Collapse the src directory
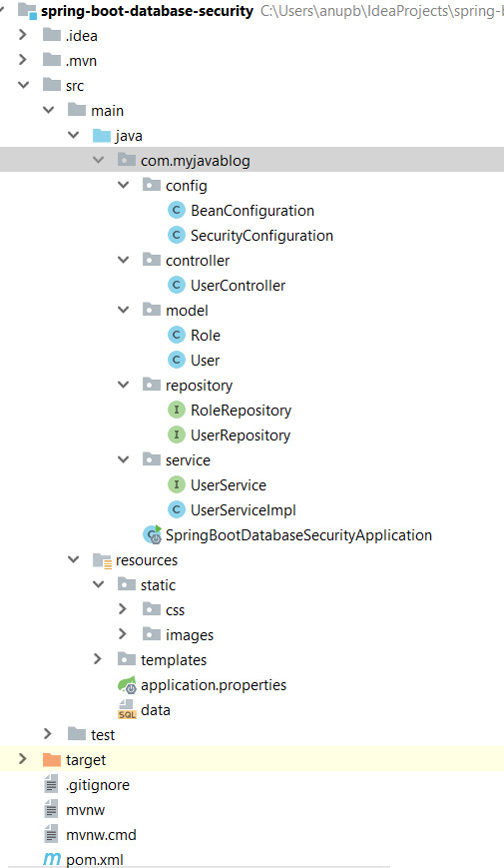Image resolution: width=504 pixels, height=868 pixels. (x=23, y=85)
